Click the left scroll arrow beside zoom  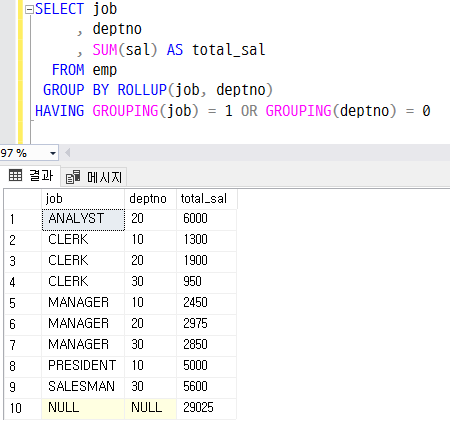click(x=67, y=153)
